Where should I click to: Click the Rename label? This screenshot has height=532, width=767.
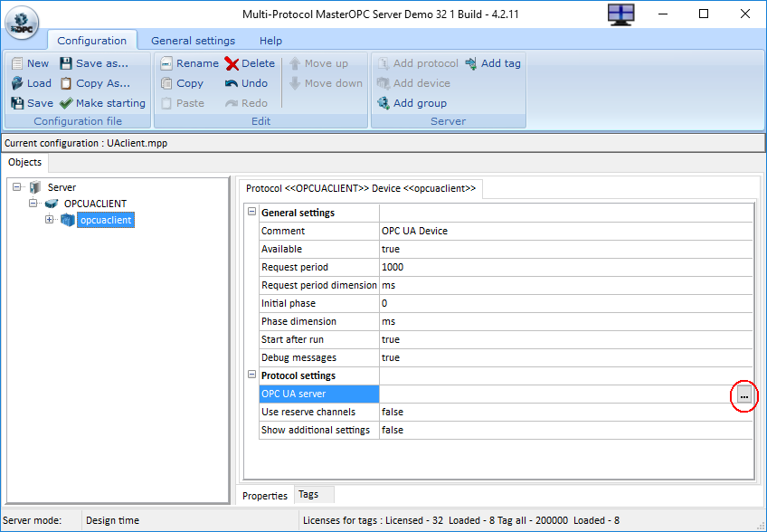(x=197, y=63)
